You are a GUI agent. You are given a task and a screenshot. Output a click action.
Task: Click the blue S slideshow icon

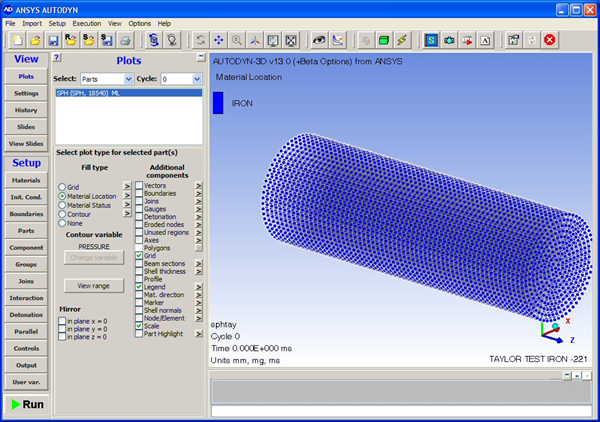point(431,40)
